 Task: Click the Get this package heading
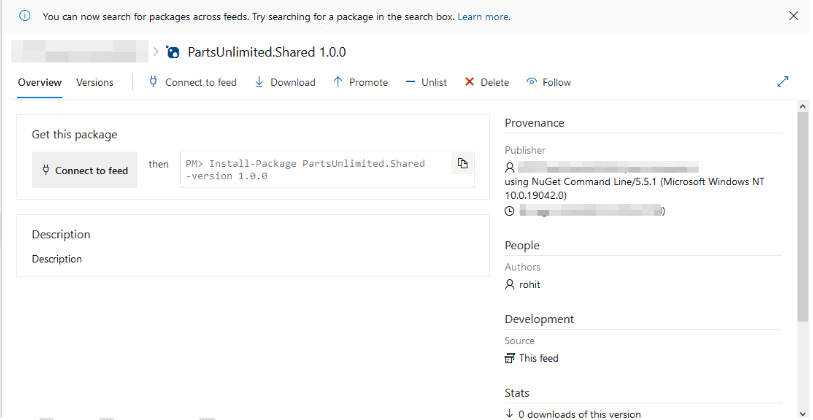(75, 134)
